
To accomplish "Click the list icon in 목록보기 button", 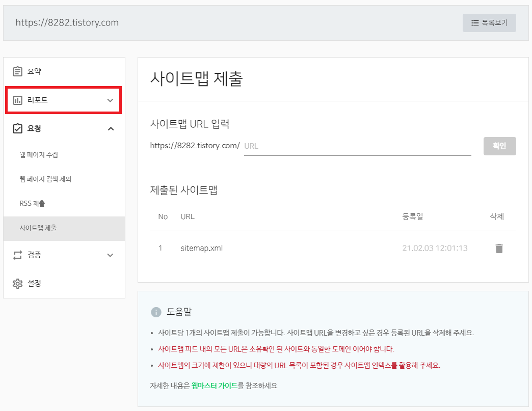I will point(474,23).
